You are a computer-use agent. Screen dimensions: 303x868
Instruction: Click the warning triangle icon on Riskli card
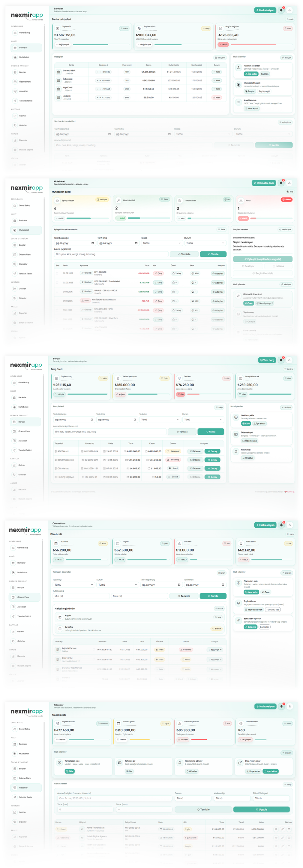coord(241,200)
